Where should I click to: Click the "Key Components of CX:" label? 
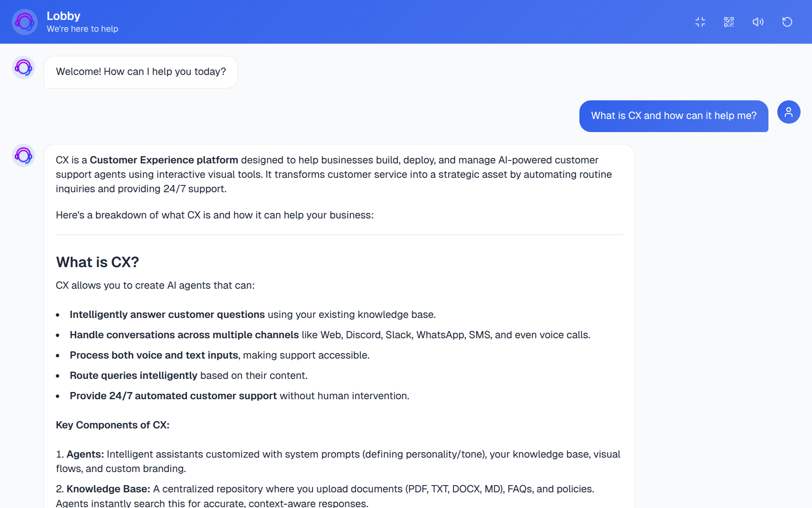[112, 425]
